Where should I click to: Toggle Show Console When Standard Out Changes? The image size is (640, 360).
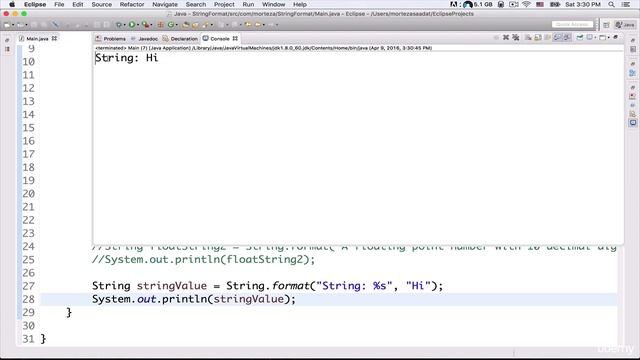coord(557,38)
